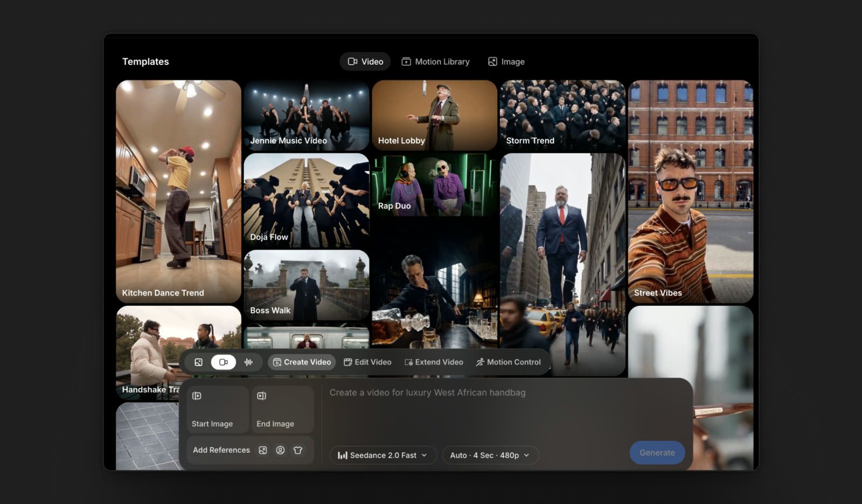Viewport: 862px width, 504px height.
Task: Choose the Rap Duo template
Action: pyautogui.click(x=434, y=185)
